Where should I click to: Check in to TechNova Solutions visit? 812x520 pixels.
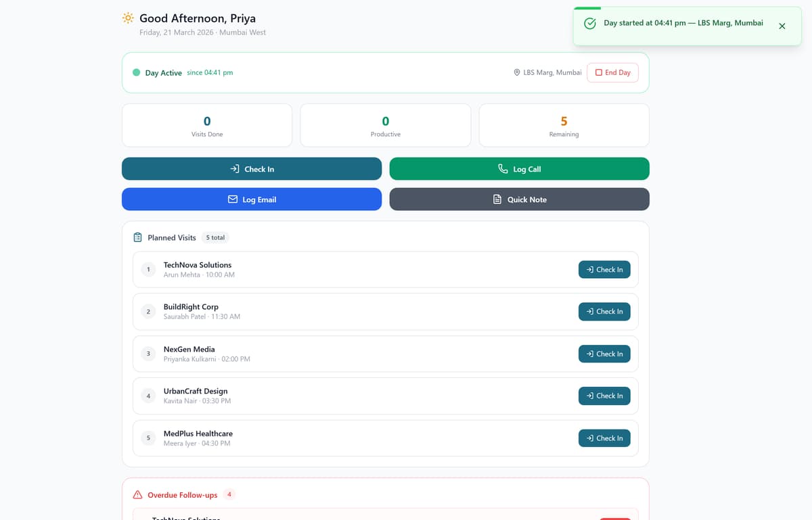pyautogui.click(x=604, y=269)
